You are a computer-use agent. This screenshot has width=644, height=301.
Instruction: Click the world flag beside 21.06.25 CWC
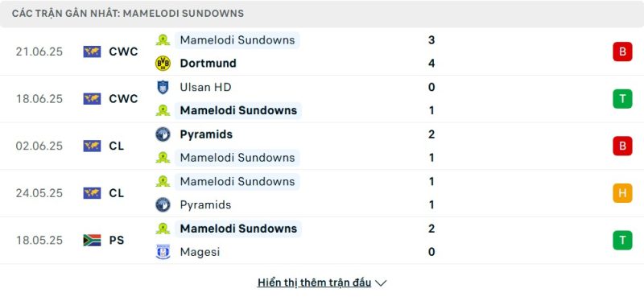click(92, 52)
